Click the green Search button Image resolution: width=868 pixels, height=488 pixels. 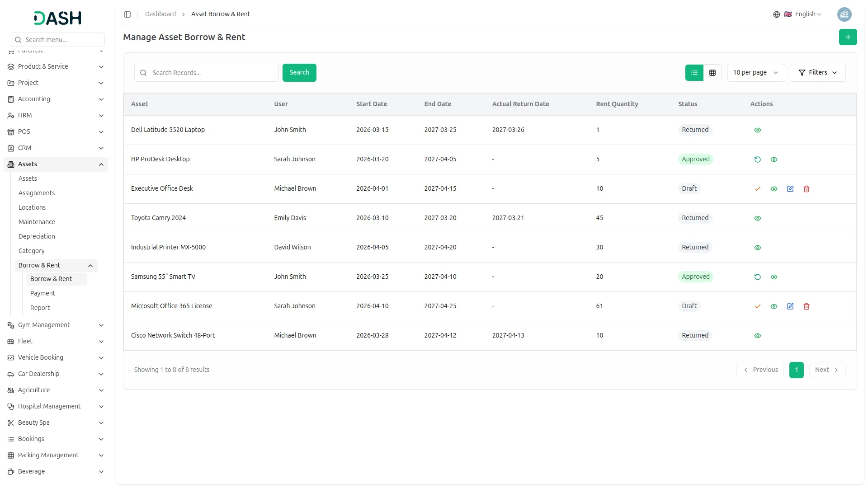299,73
